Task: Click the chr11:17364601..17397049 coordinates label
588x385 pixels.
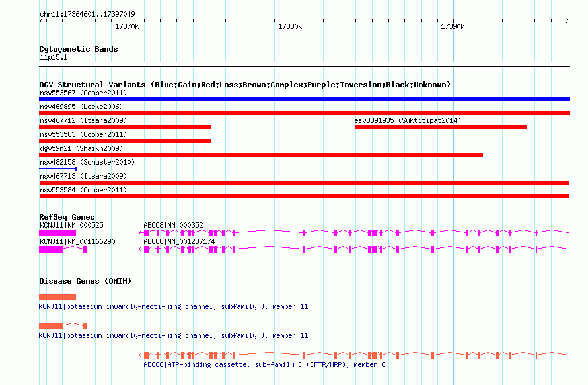Action: tap(87, 14)
